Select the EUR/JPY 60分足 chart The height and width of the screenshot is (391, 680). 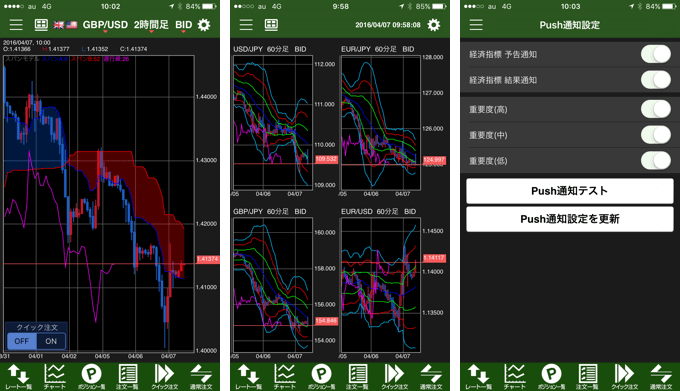[381, 123]
